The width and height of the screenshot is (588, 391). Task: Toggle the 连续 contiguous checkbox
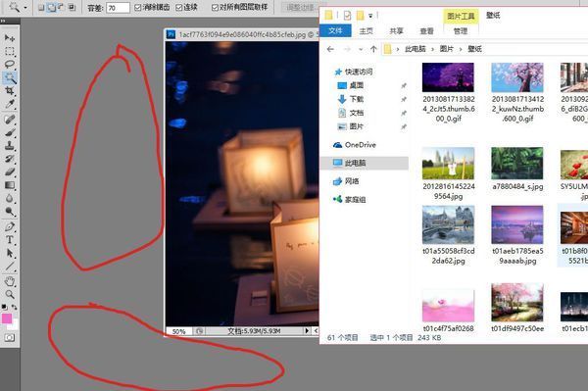click(179, 8)
